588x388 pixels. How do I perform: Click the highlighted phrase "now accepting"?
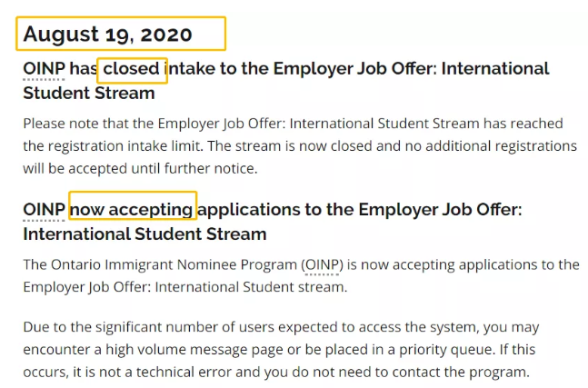(133, 209)
